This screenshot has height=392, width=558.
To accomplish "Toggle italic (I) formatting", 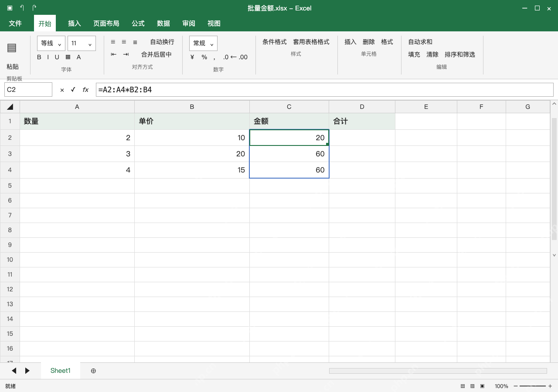I will (x=48, y=57).
